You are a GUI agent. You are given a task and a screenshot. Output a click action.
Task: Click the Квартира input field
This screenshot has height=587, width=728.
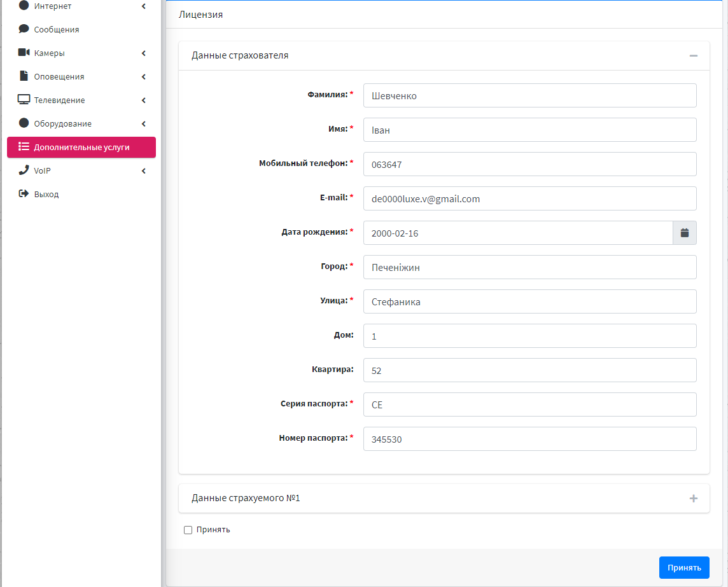pyautogui.click(x=529, y=370)
